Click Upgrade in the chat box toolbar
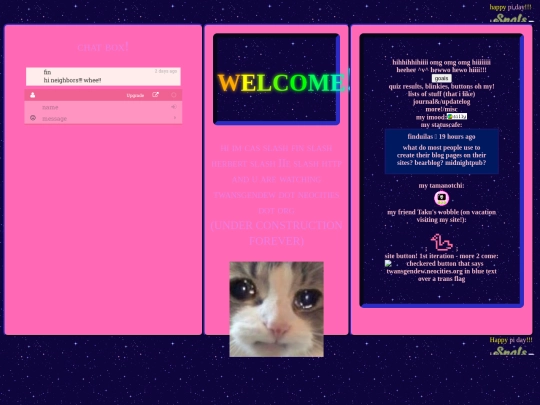This screenshot has height=405, width=540. (135, 95)
